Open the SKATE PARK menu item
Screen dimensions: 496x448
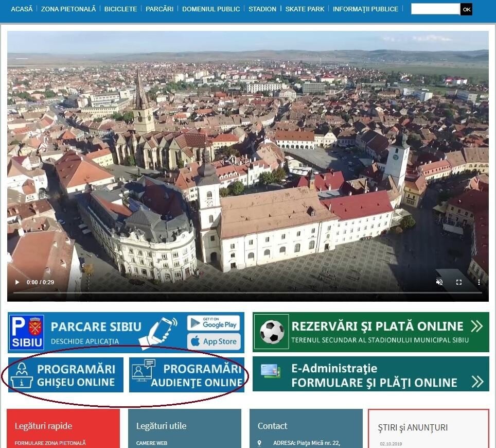tap(305, 9)
